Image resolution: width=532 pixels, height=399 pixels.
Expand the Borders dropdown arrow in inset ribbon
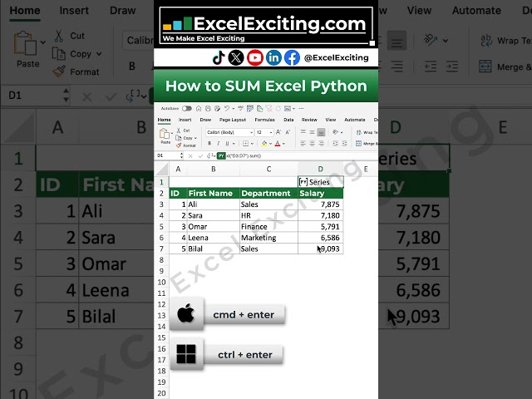click(252, 144)
